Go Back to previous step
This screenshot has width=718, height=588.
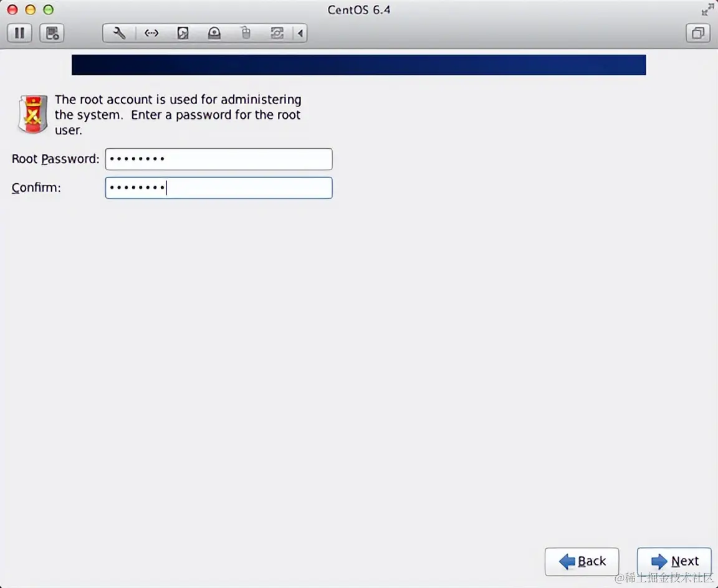(582, 561)
